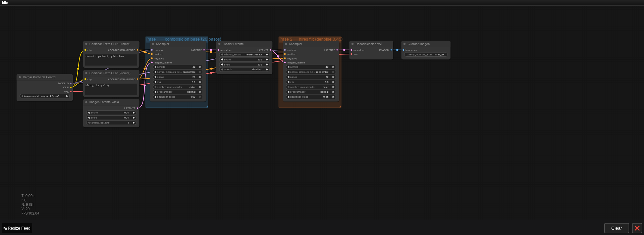644x235 pixels.
Task: Collapse the CLIP node containing 'cinematic portrait' prompt
Action: tap(86, 44)
